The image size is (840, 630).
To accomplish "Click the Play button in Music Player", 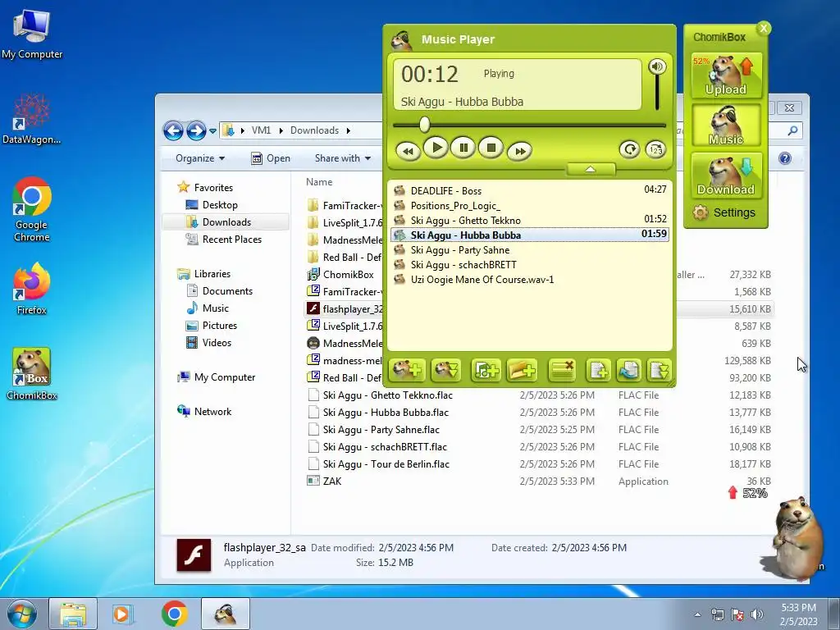I will 436,148.
